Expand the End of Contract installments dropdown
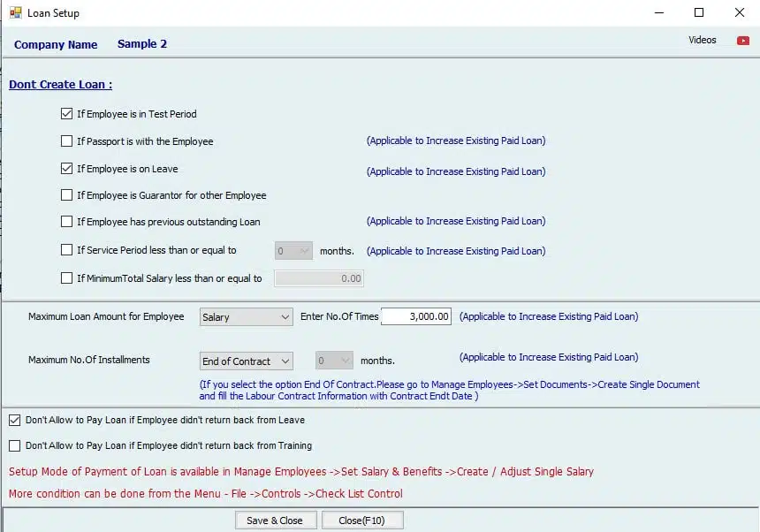Image resolution: width=760 pixels, height=532 pixels. (x=247, y=361)
